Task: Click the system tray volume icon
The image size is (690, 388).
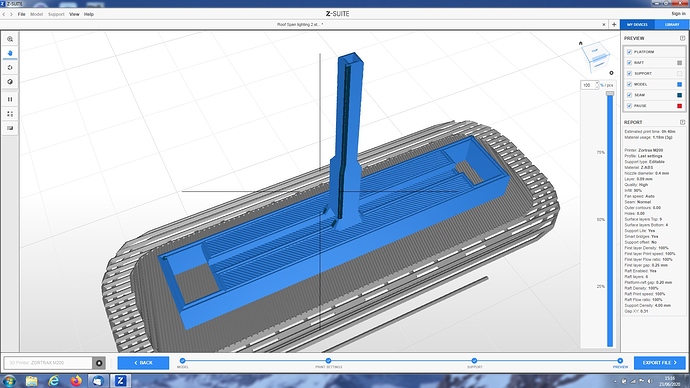Action: (650, 381)
